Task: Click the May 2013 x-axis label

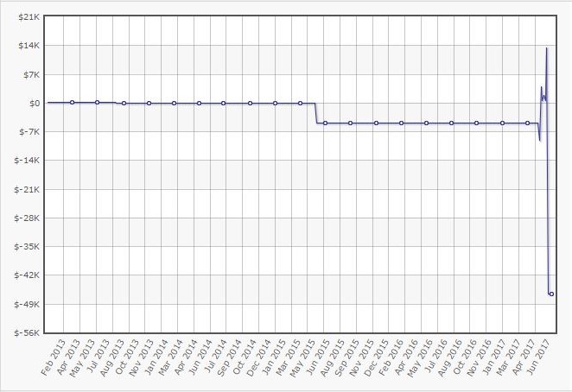Action: [x=82, y=357]
